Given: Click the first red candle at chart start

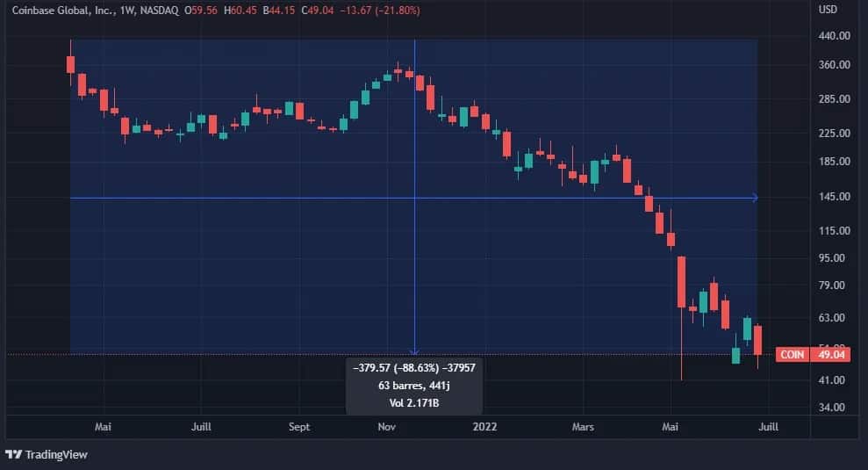Looking at the screenshot, I should (70, 64).
